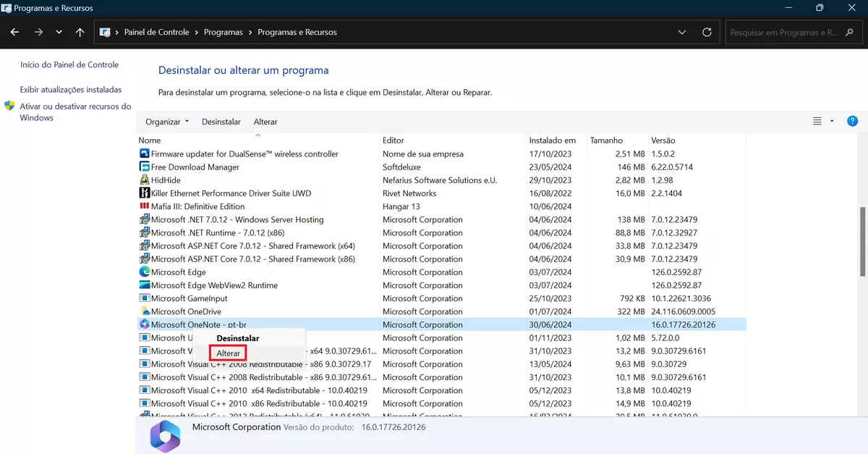Click version 10.1.22621.3036 cell
This screenshot has width=868, height=454.
tap(681, 298)
